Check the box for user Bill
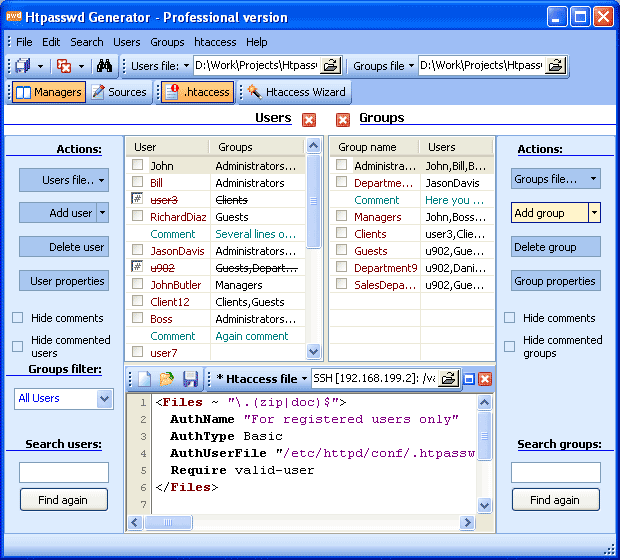Screen dimensions: 620x560 click(137, 182)
